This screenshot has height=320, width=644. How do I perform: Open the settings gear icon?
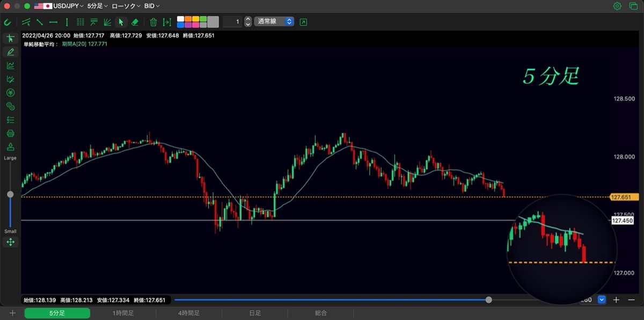pos(617,6)
